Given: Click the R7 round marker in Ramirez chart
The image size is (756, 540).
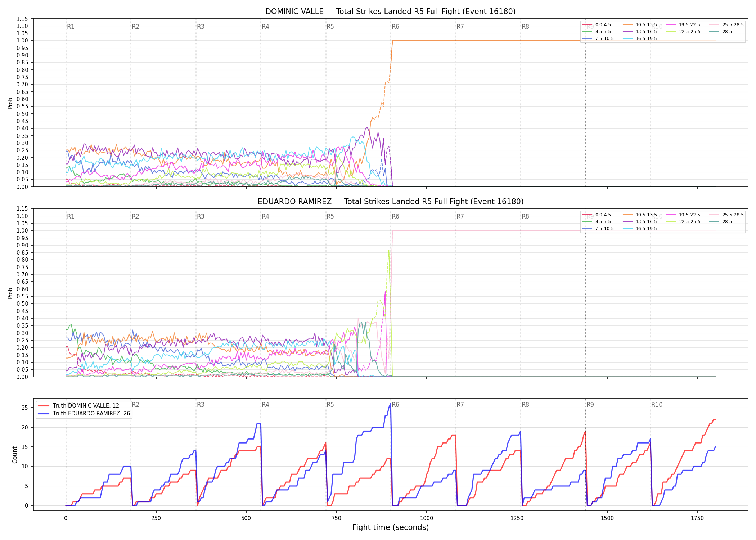Looking at the screenshot, I should [x=460, y=216].
